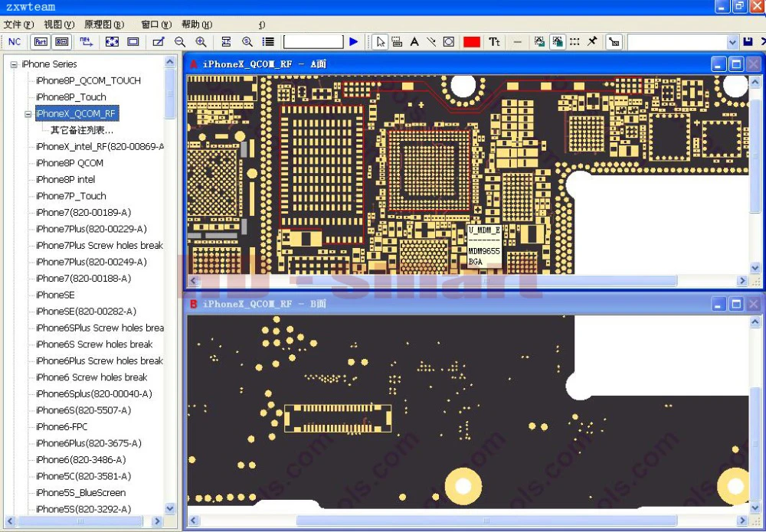The image size is (766, 532).
Task: Click the tree panel scroll-right arrow
Action: coord(157,521)
